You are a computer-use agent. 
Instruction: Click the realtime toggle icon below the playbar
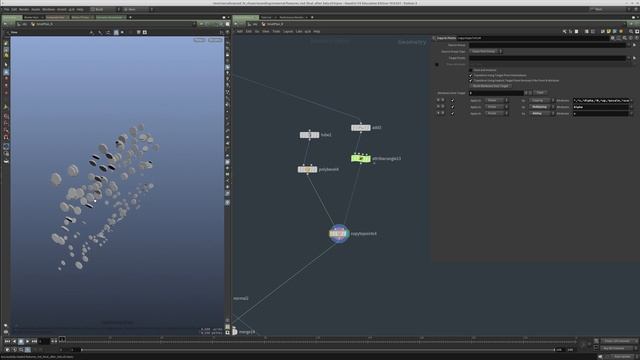tap(7, 350)
